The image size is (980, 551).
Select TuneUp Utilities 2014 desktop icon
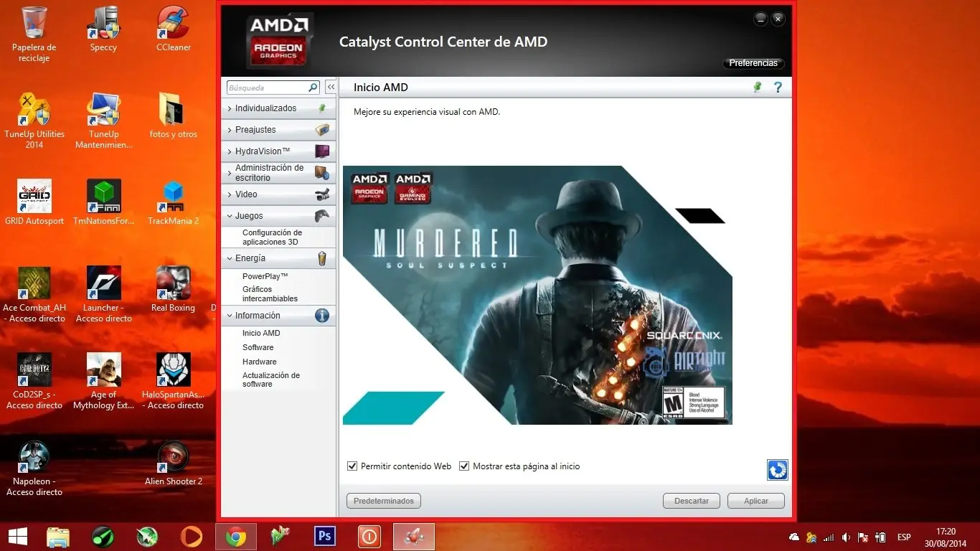(x=34, y=121)
